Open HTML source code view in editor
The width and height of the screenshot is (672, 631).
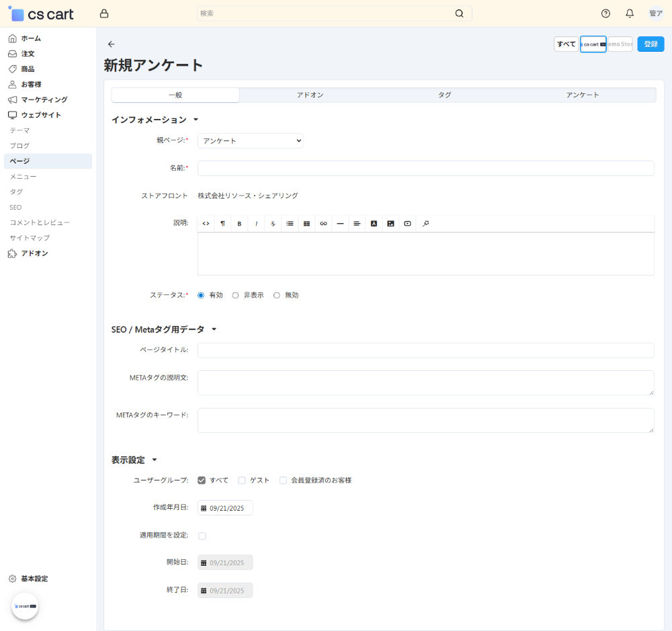click(x=206, y=224)
